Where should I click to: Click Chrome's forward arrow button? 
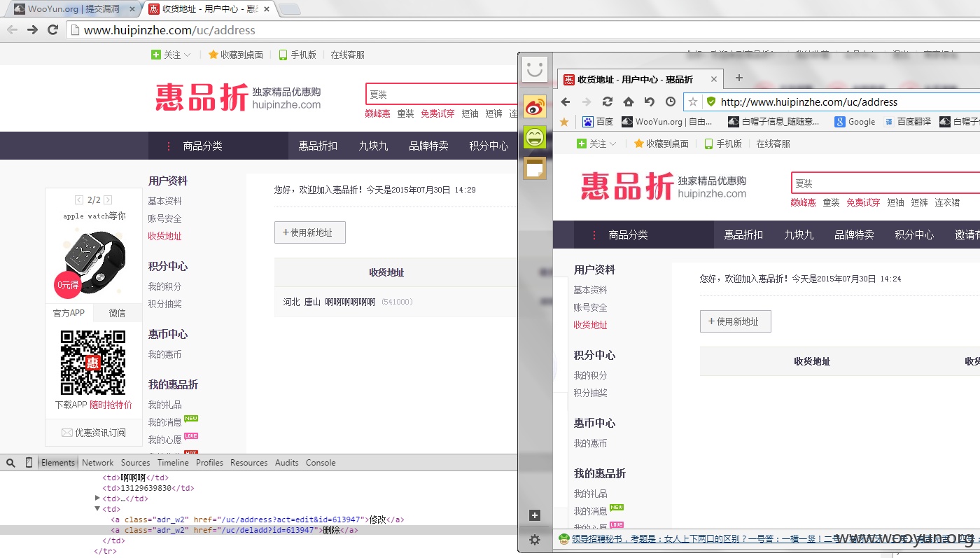coord(32,29)
